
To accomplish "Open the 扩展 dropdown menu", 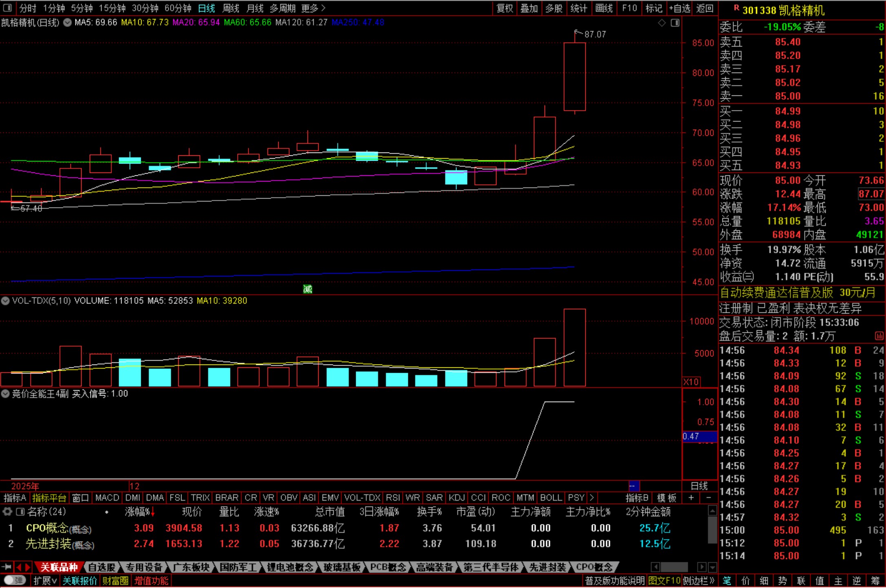I will click(44, 580).
